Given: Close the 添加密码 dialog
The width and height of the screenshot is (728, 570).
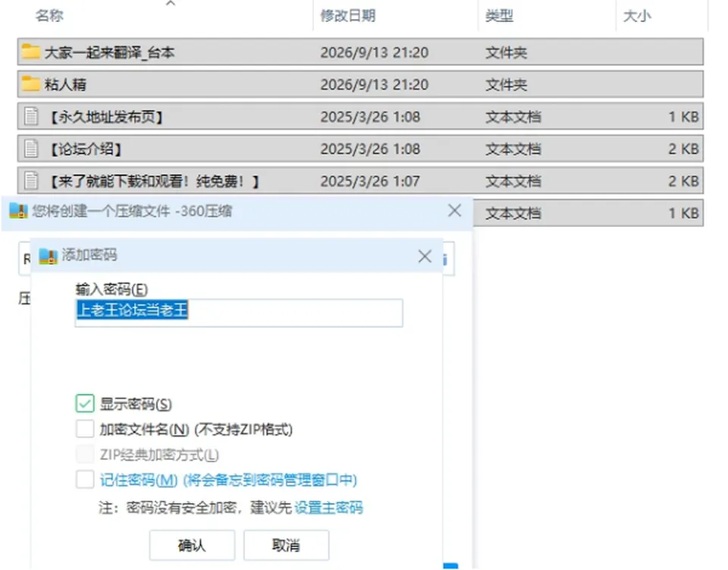Looking at the screenshot, I should pos(425,256).
